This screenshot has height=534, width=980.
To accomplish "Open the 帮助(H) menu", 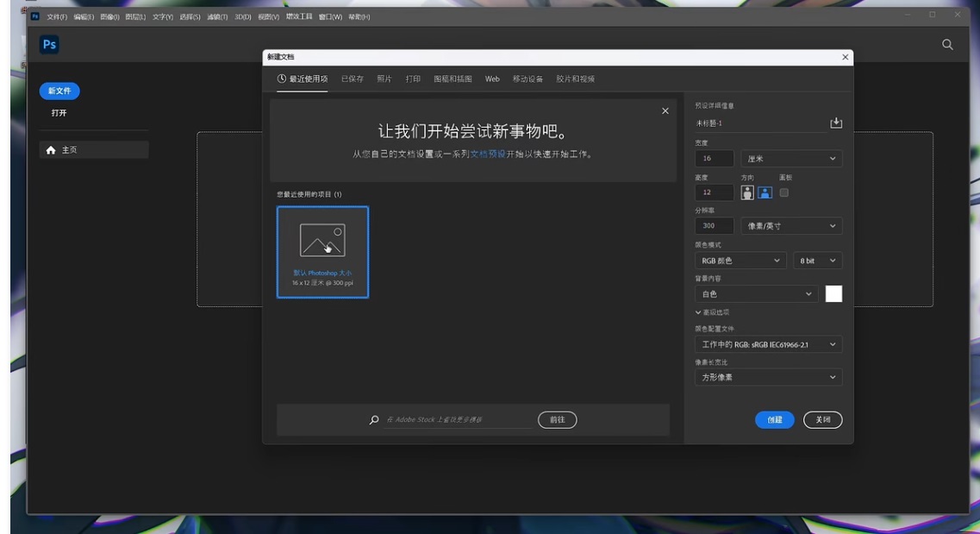I will (x=359, y=17).
